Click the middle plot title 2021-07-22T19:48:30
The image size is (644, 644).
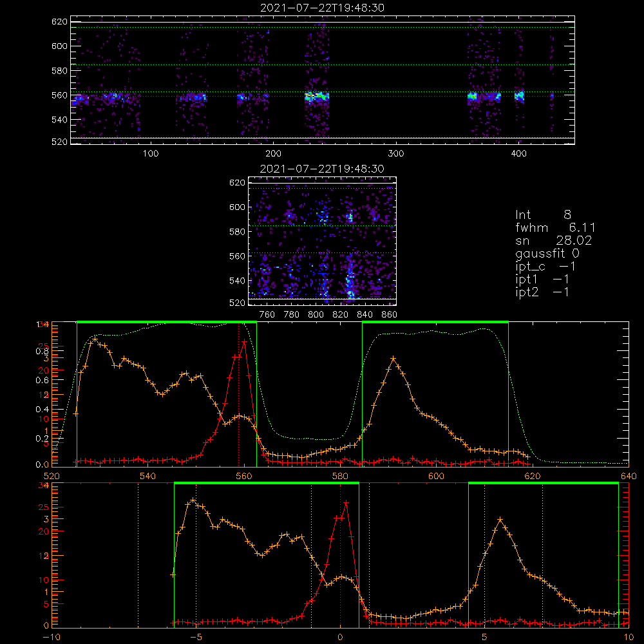(322, 169)
